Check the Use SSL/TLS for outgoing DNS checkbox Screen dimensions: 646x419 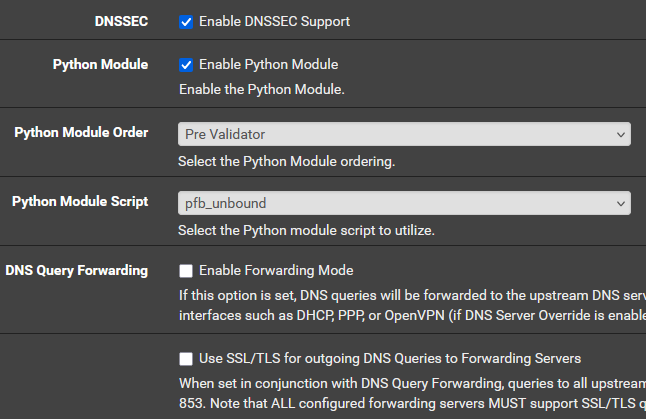185,358
